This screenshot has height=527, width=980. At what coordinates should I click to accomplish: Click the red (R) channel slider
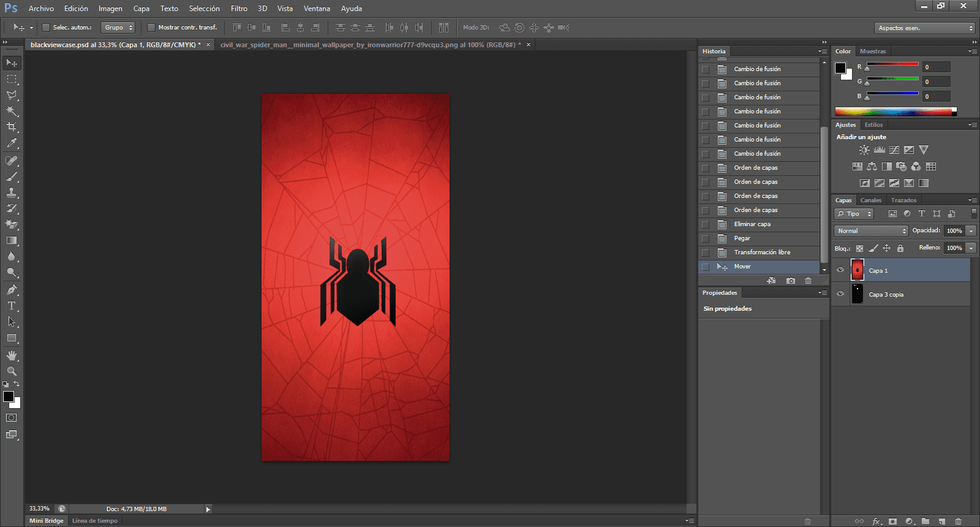click(892, 64)
